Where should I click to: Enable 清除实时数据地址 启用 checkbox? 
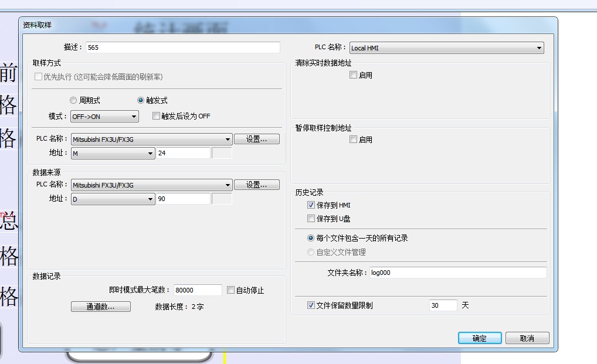click(x=353, y=75)
